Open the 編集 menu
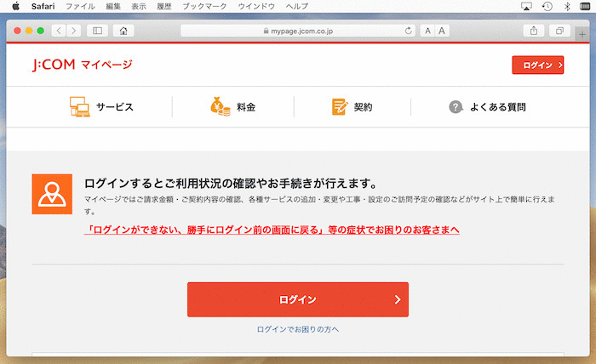The height and width of the screenshot is (364, 596). point(113,6)
